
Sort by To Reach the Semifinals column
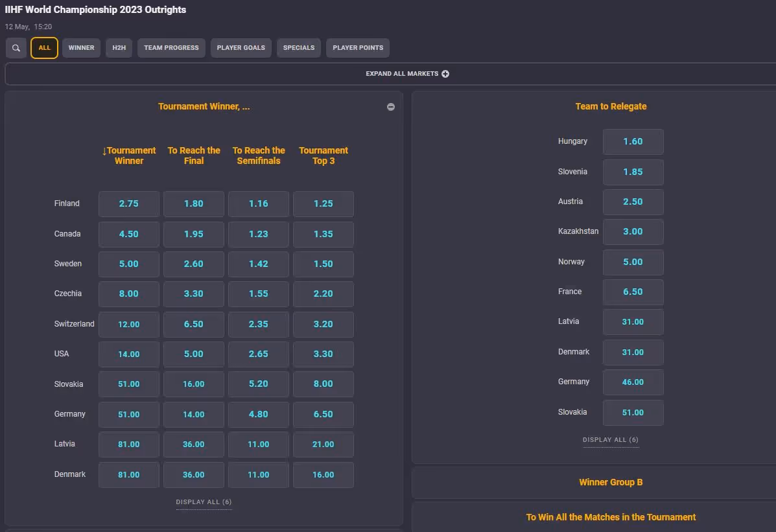pos(259,156)
